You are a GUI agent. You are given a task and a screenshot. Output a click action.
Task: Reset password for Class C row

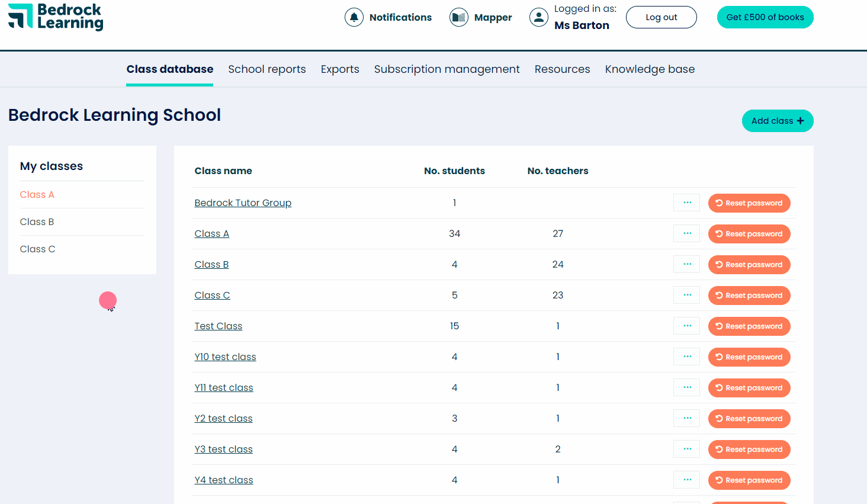click(749, 296)
